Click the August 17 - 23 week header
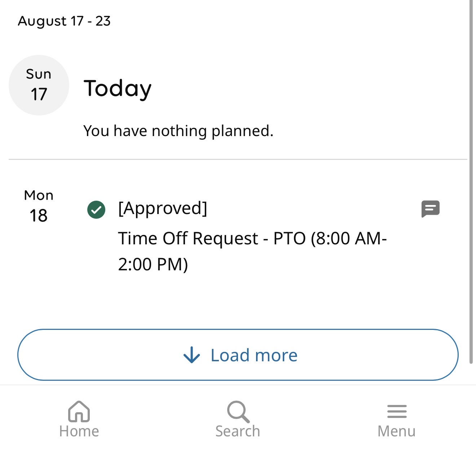The width and height of the screenshot is (476, 471). coord(64,21)
